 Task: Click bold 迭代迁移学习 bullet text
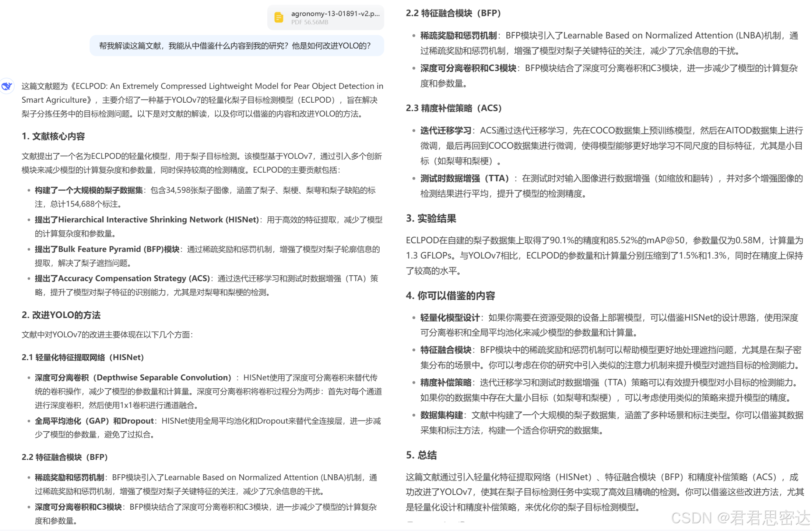tap(446, 131)
